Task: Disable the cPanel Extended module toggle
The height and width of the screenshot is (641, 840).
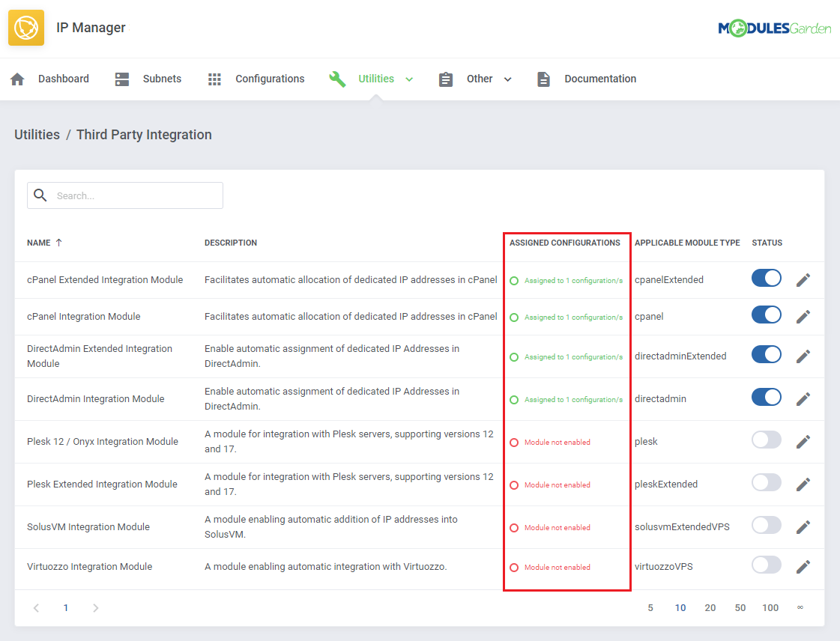Action: [x=766, y=278]
